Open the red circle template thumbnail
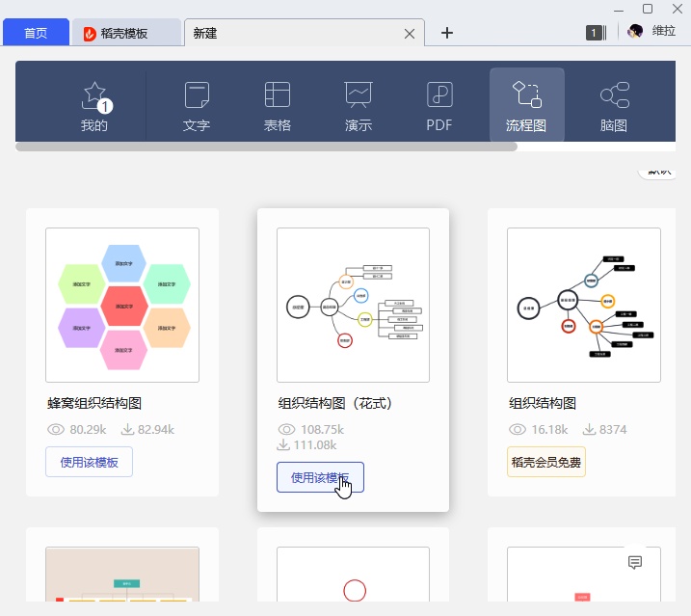Viewport: 691px width, 616px height. coord(353,575)
